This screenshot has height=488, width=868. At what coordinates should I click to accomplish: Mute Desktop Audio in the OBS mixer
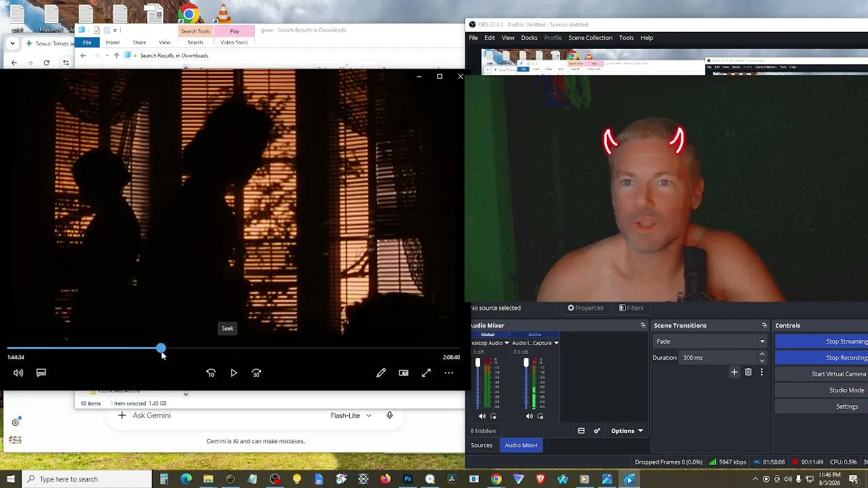tap(482, 416)
